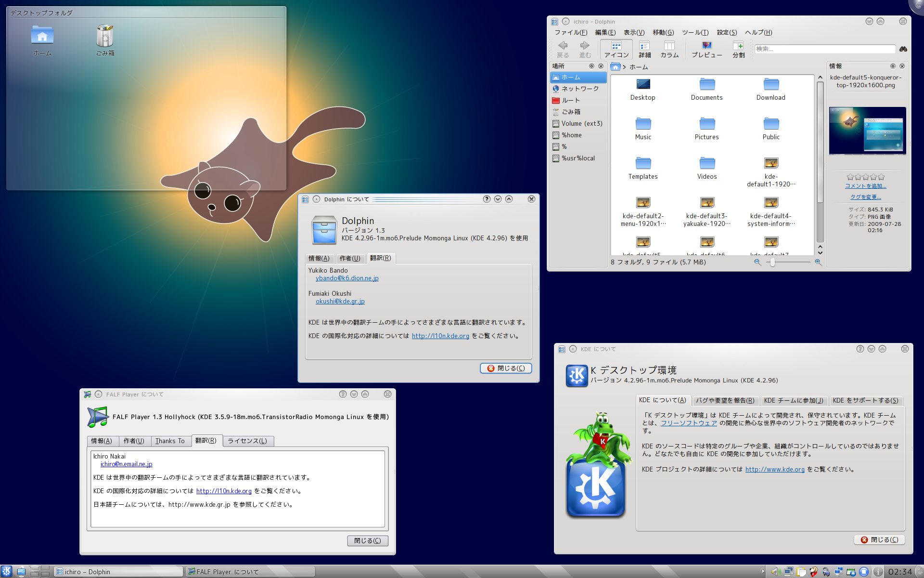Open the Klipper clipboard tray icon
This screenshot has height=578, width=924.
801,572
